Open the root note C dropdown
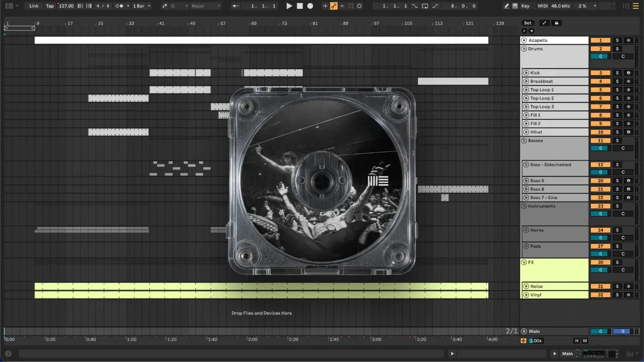The image size is (644, 362). [x=179, y=6]
